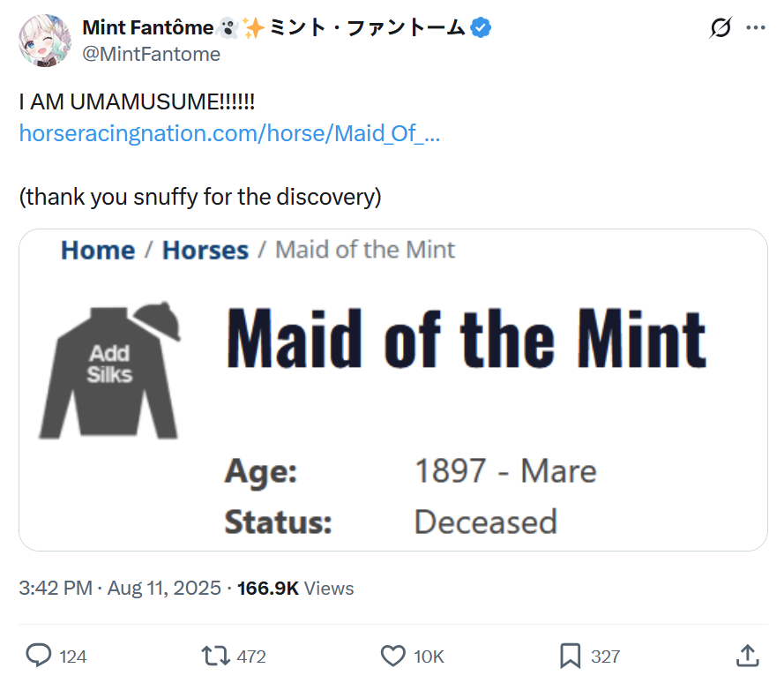Click the share upload icon
The width and height of the screenshot is (784, 683).
746,656
